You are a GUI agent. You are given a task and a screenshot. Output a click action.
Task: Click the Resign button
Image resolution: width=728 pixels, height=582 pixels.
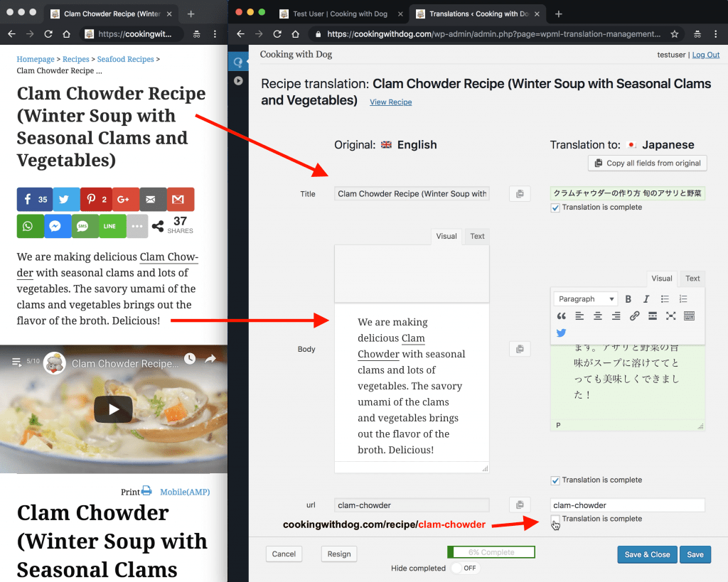pos(339,554)
